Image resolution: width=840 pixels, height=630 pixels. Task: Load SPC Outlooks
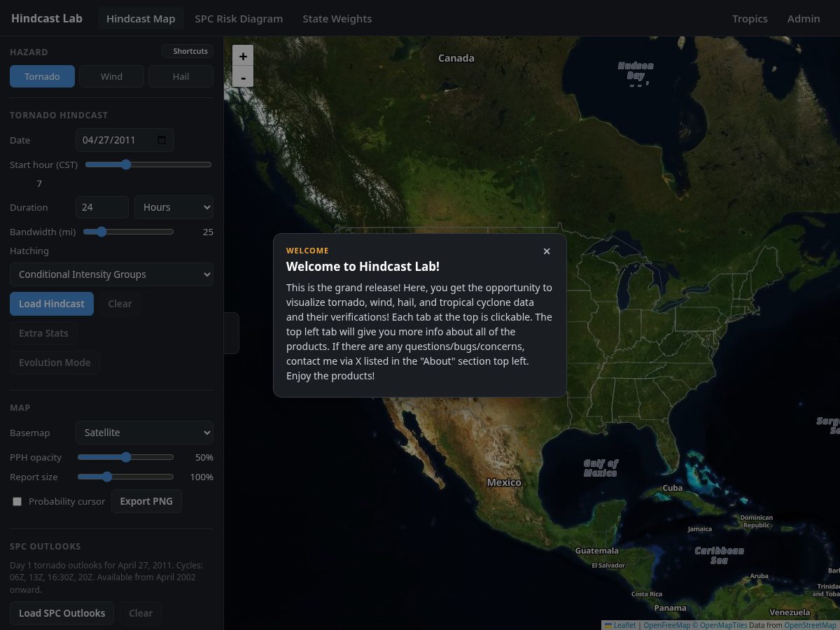62,613
